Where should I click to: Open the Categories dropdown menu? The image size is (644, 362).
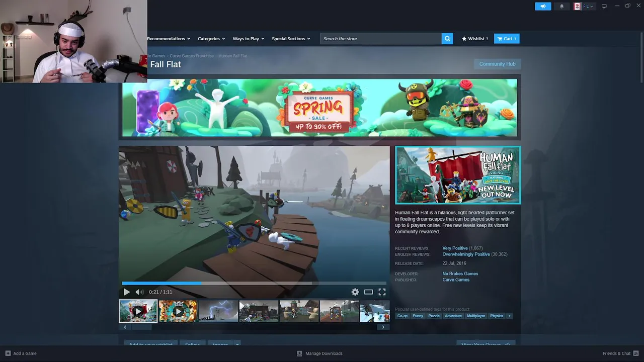click(x=211, y=39)
